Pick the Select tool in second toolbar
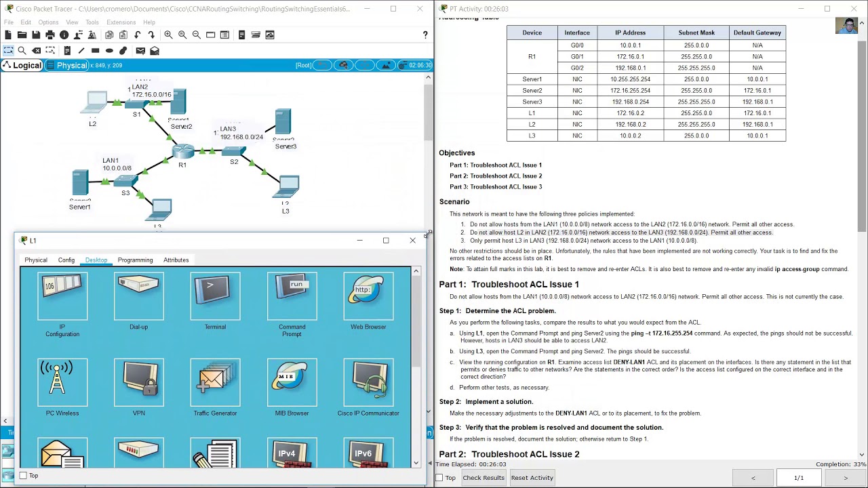 (x=8, y=50)
